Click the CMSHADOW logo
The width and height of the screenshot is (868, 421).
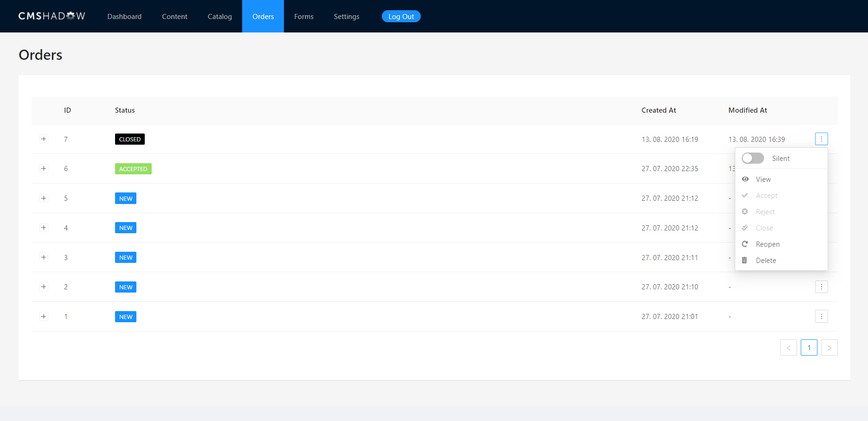coord(52,16)
